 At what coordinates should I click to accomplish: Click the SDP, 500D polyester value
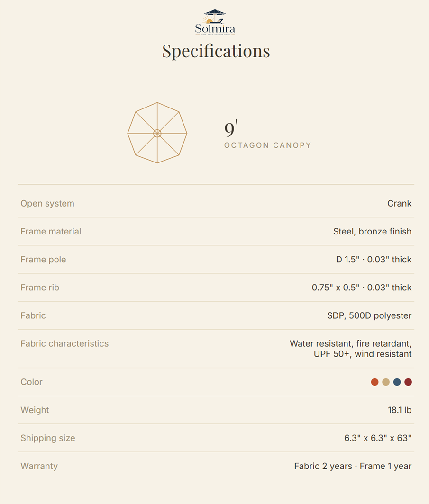(x=369, y=315)
